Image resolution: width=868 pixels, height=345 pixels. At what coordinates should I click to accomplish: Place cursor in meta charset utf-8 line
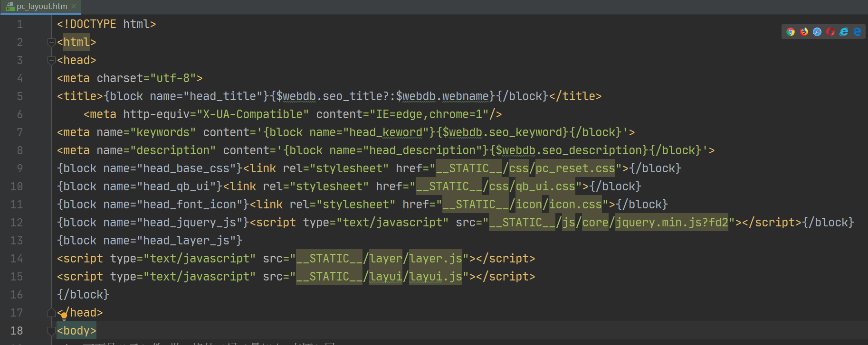130,78
